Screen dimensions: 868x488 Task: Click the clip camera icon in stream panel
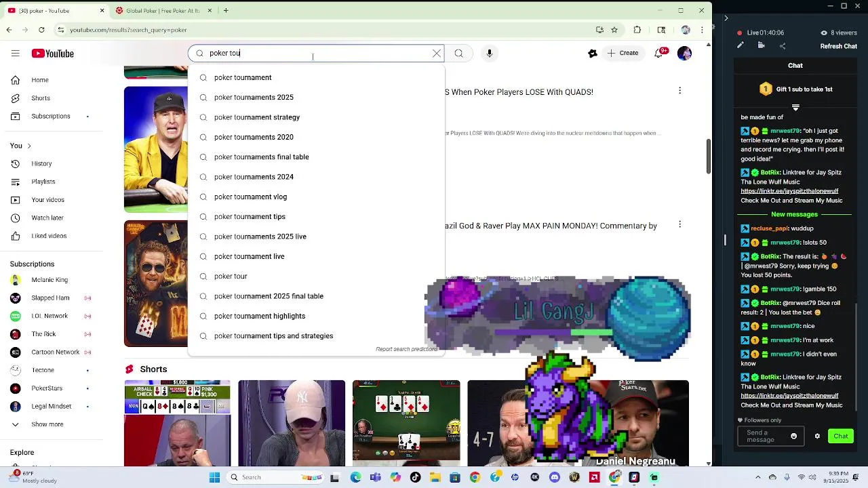[x=762, y=45]
